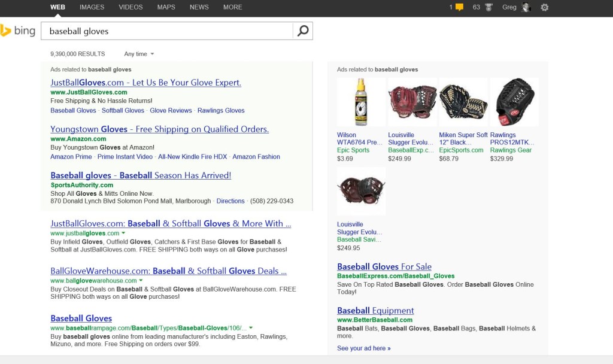The height and width of the screenshot is (364, 613).
Task: Click the Directions link for Sports Authority
Action: click(230, 201)
